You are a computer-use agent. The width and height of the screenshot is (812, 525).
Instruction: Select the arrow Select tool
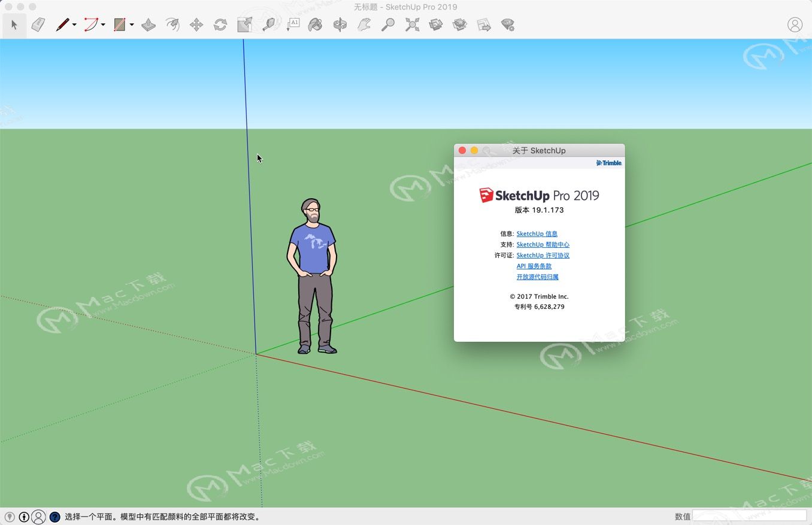14,25
